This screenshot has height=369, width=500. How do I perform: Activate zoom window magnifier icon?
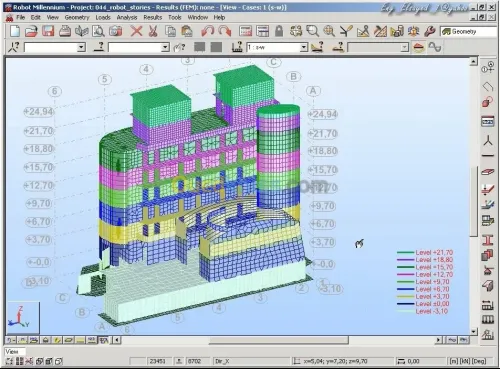pyautogui.click(x=312, y=31)
